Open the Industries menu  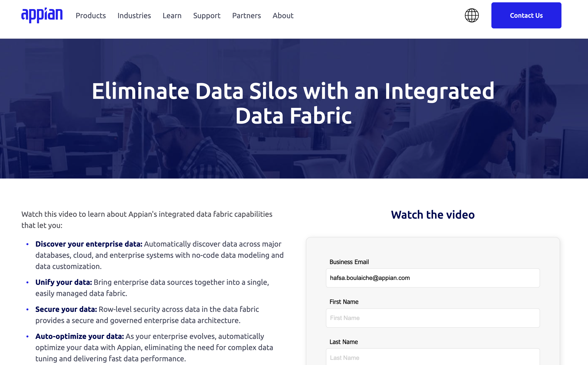tap(134, 15)
